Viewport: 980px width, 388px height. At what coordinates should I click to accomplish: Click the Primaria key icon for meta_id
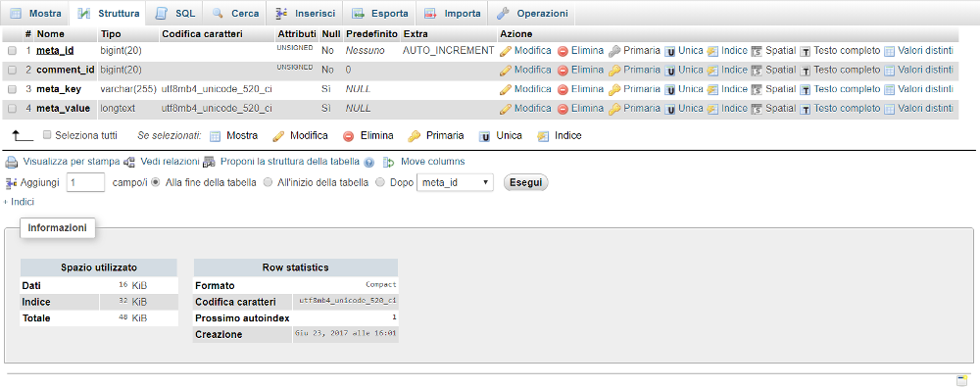click(614, 51)
